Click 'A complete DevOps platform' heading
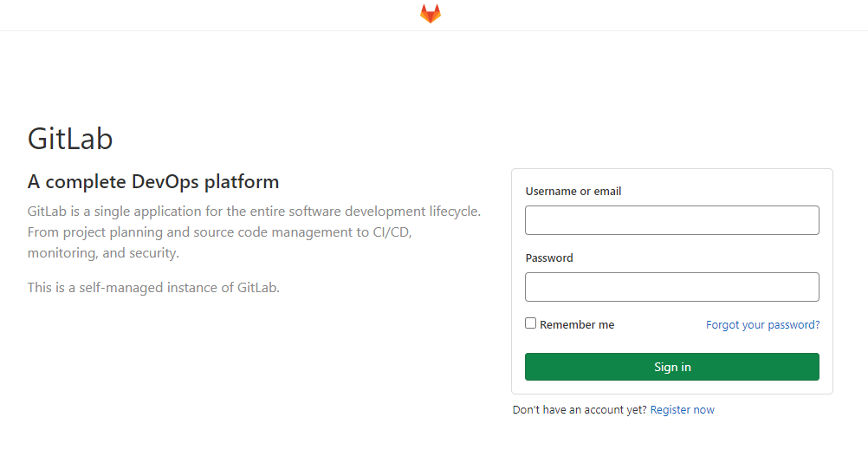This screenshot has width=868, height=463. [x=153, y=182]
